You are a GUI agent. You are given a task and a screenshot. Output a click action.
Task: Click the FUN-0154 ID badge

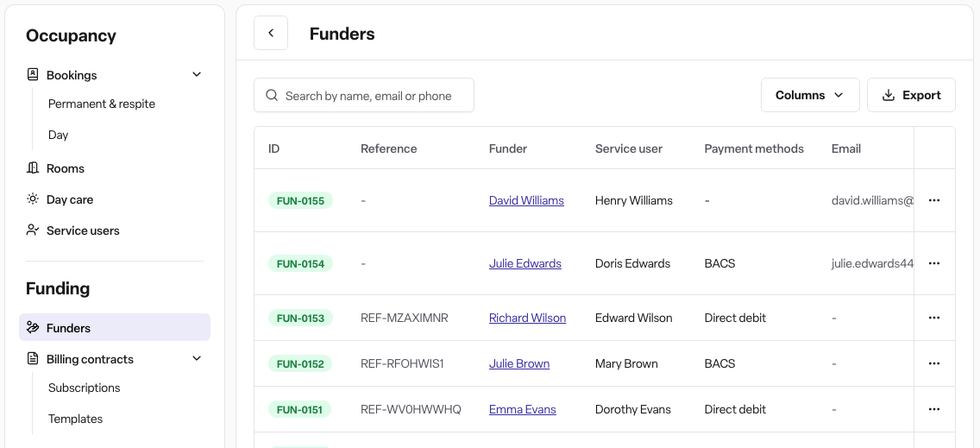300,263
